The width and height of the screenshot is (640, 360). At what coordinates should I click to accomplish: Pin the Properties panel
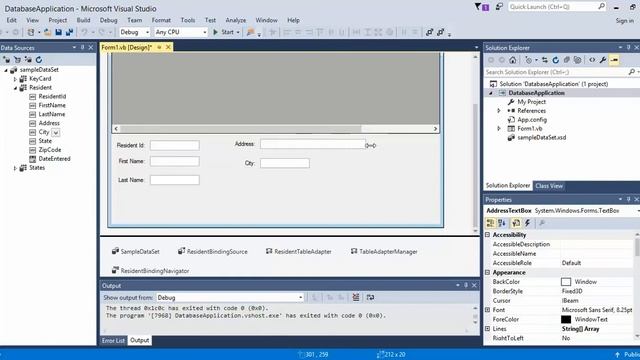tap(629, 199)
